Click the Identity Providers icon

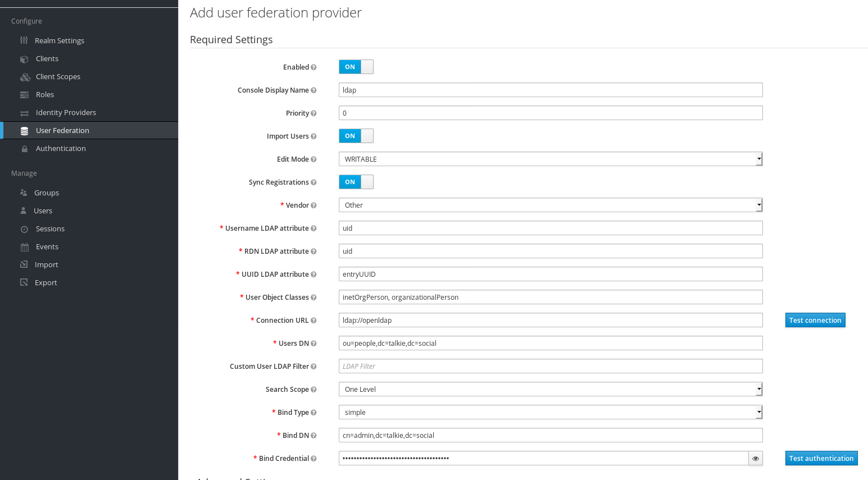click(24, 112)
